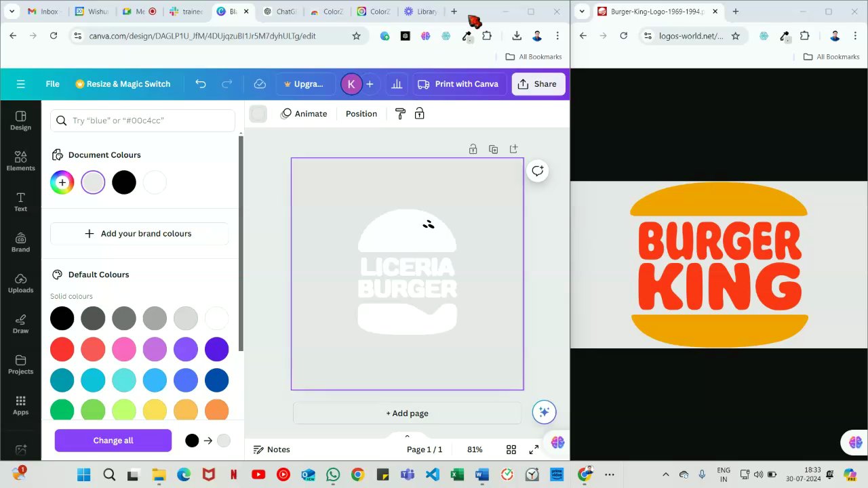
Task: Open Resize & Magic Switch
Action: [x=123, y=84]
